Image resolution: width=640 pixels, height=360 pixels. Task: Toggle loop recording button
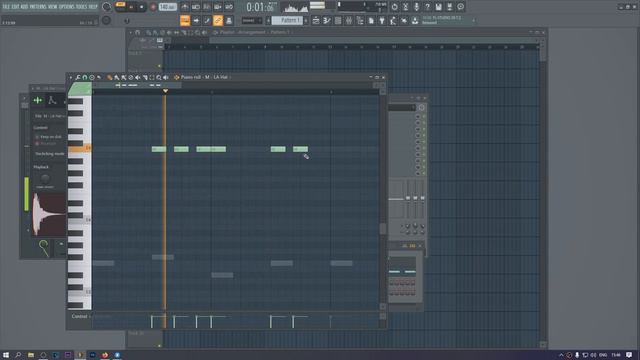(229, 7)
